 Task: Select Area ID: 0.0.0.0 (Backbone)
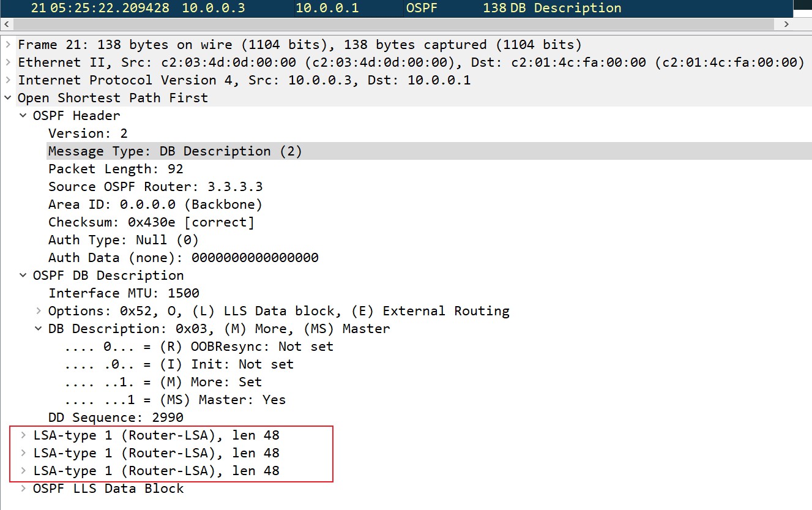click(x=155, y=204)
